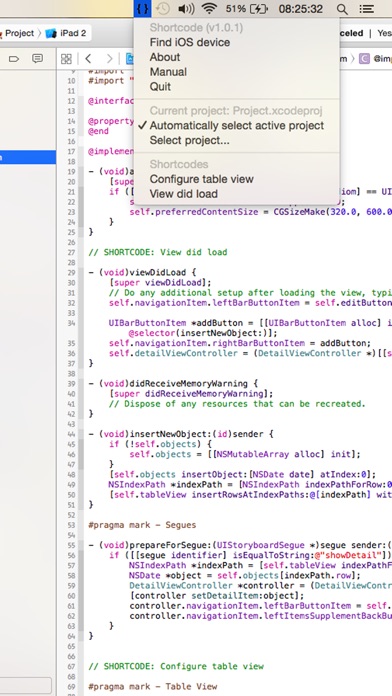Click the 08:25:32 clock
This screenshot has width=392, height=696.
pyautogui.click(x=301, y=8)
